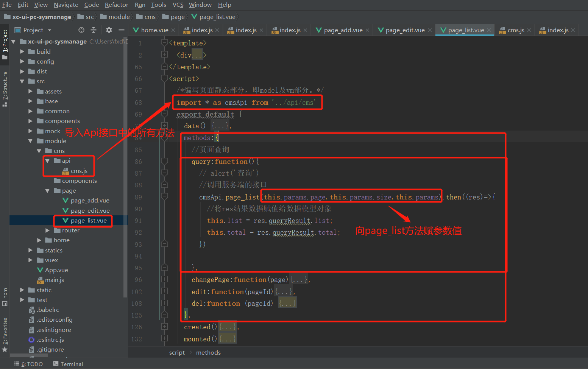Click the module breadcrumb in navigation bar
Screen dimensions: 588x369
tap(115, 17)
